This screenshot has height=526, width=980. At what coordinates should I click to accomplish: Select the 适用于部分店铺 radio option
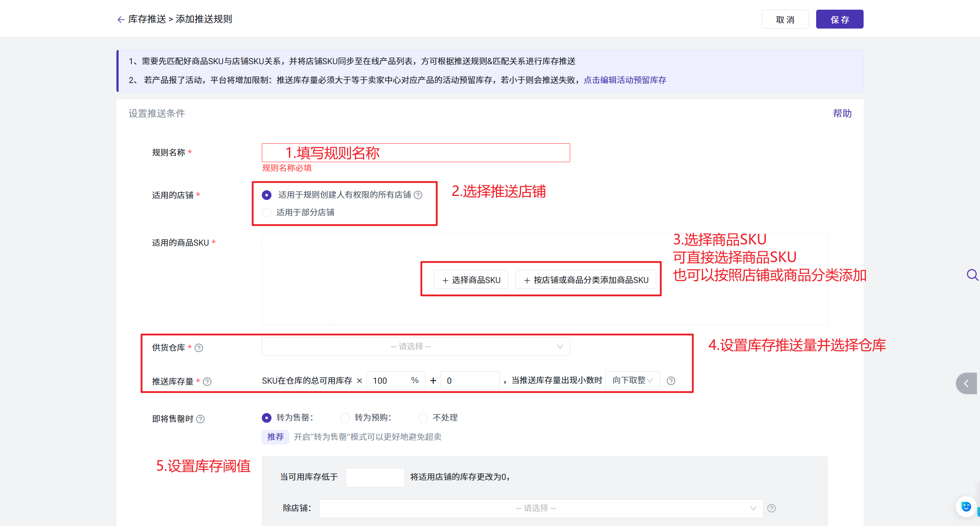[267, 212]
